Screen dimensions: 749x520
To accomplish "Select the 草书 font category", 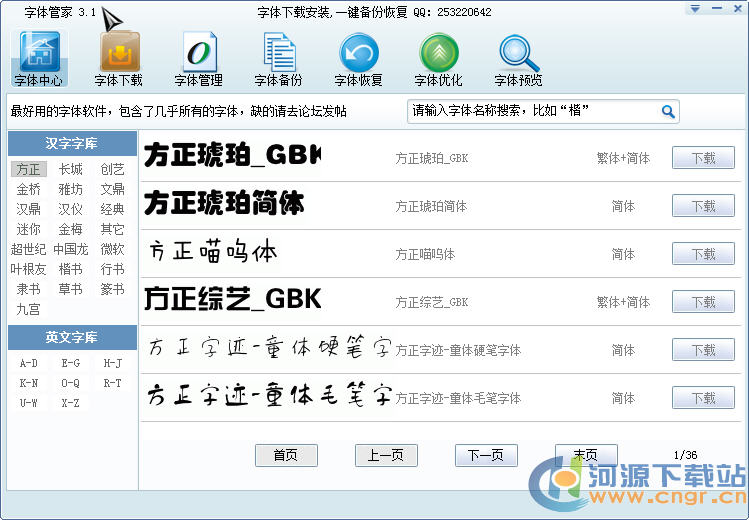I will (71, 290).
